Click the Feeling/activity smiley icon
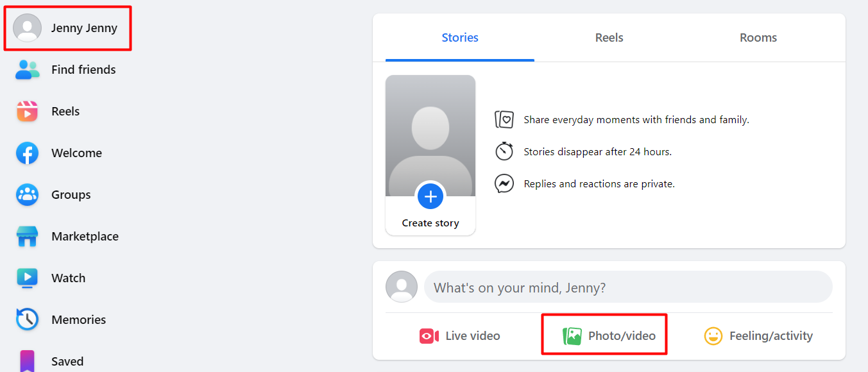This screenshot has width=868, height=372. point(713,336)
